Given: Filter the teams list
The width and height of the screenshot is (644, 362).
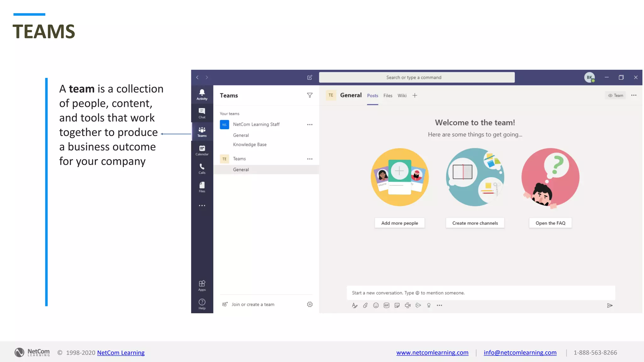Looking at the screenshot, I should pos(310,95).
